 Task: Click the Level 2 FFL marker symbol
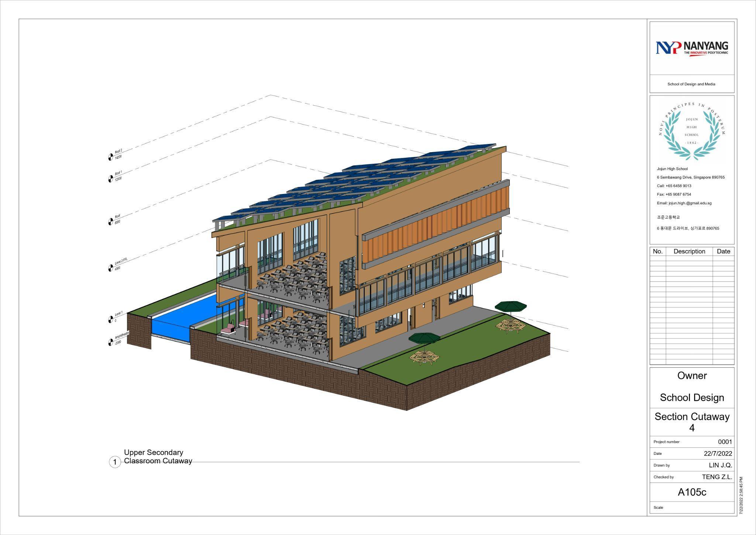(x=110, y=268)
